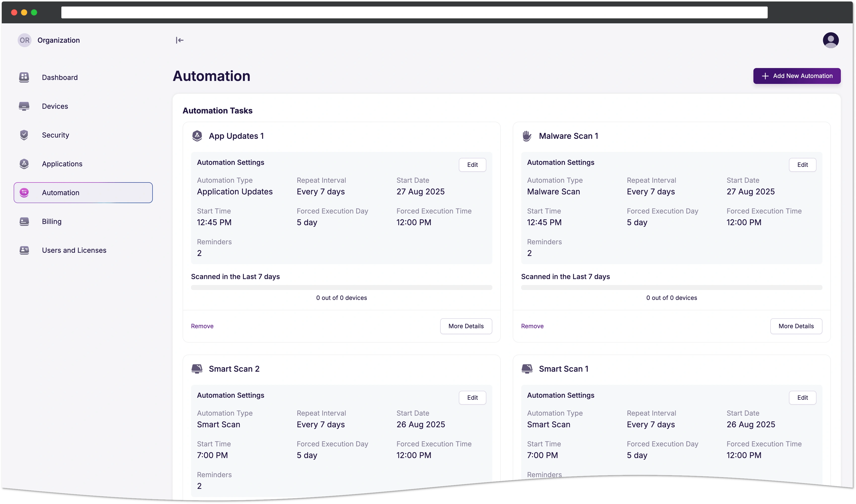Click the Smart Scan 1 card title
The image size is (856, 504).
click(563, 369)
